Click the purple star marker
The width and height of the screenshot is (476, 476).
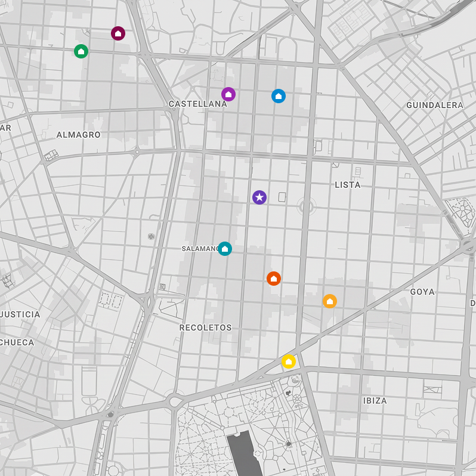(259, 197)
